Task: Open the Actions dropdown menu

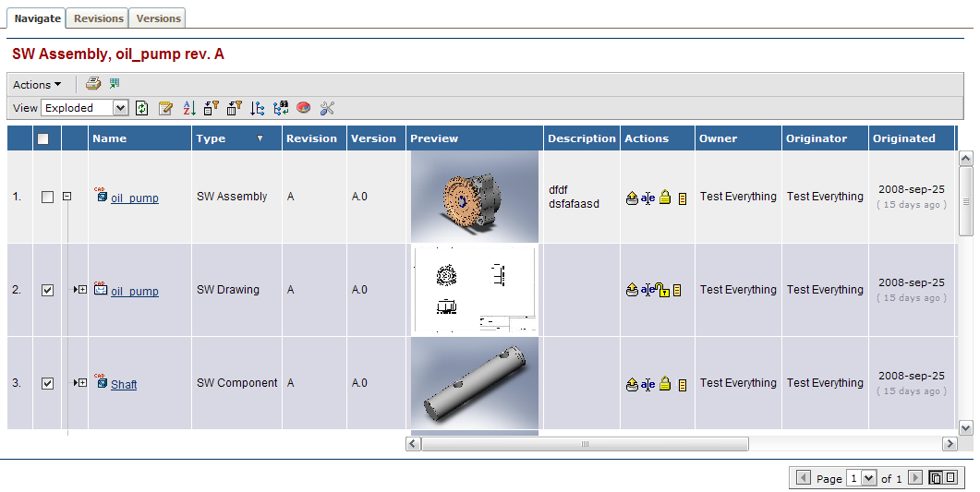Action: (37, 85)
